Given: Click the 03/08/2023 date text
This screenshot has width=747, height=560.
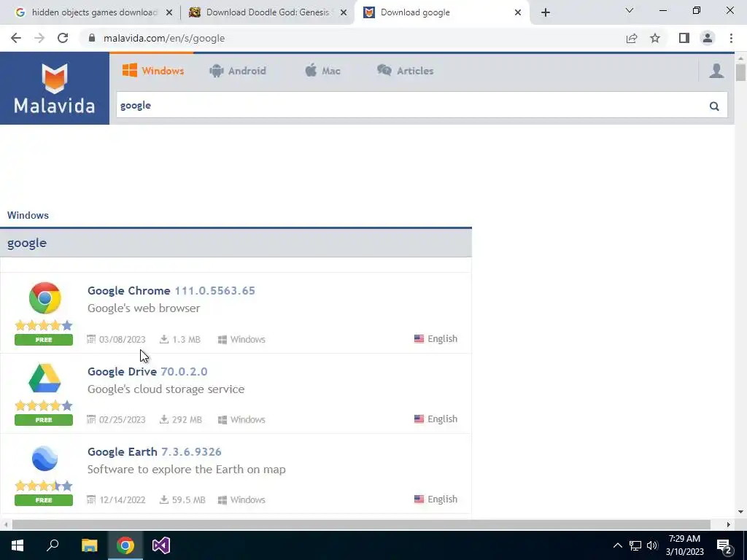Looking at the screenshot, I should coord(122,340).
